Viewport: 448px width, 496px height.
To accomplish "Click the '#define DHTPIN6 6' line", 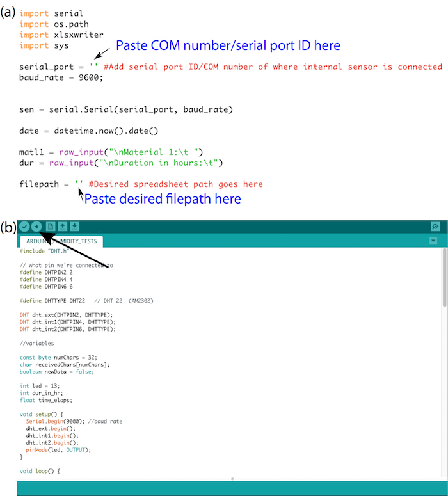I will click(46, 287).
